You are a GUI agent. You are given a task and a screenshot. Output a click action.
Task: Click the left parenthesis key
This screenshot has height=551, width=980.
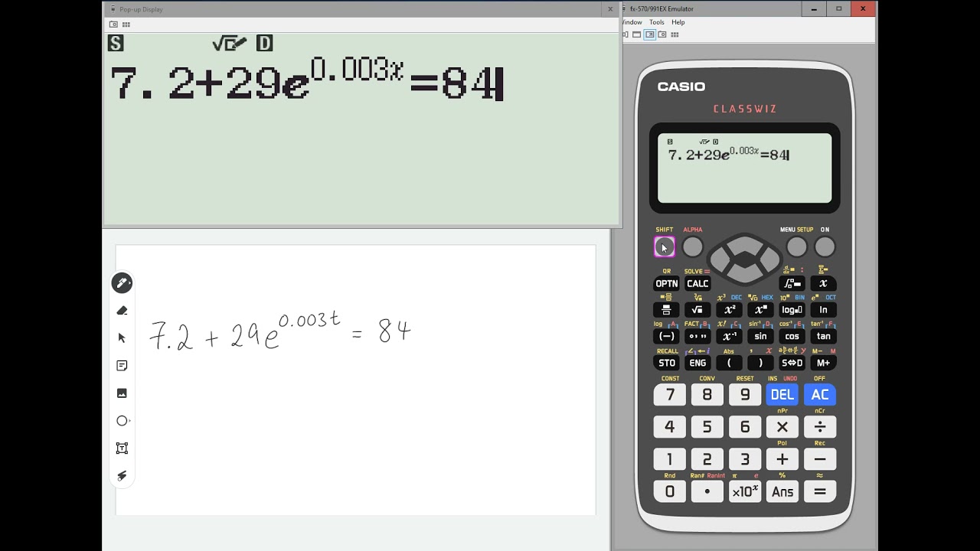[729, 363]
